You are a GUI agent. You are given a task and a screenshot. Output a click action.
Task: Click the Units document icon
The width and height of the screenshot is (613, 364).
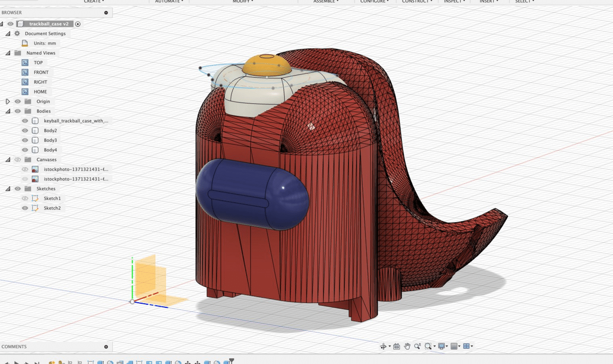tap(25, 43)
